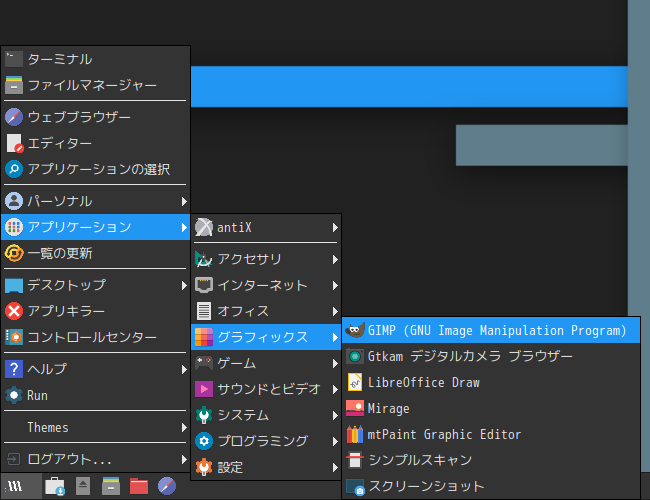Click the game controller icon

tap(204, 363)
